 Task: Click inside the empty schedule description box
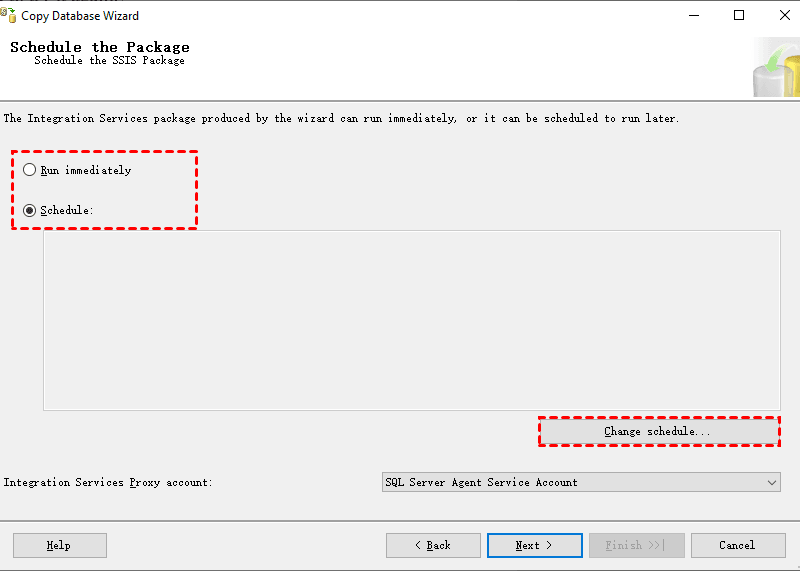(411, 320)
